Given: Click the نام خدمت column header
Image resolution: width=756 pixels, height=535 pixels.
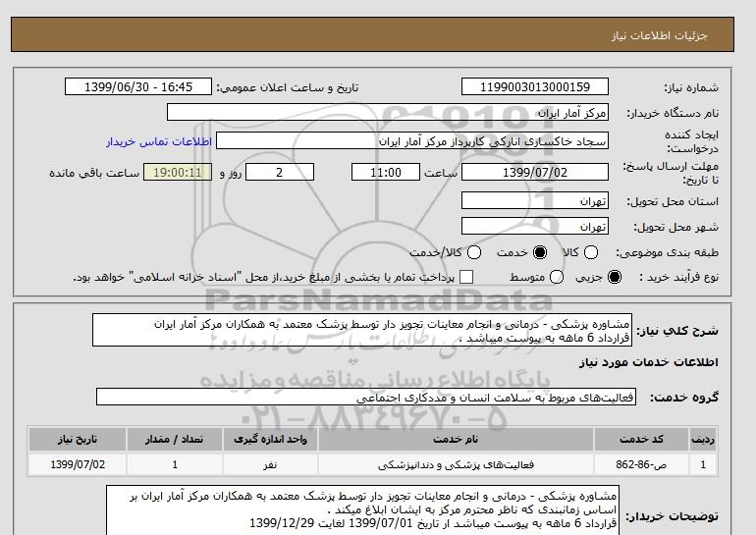Looking at the screenshot, I should (x=456, y=439).
